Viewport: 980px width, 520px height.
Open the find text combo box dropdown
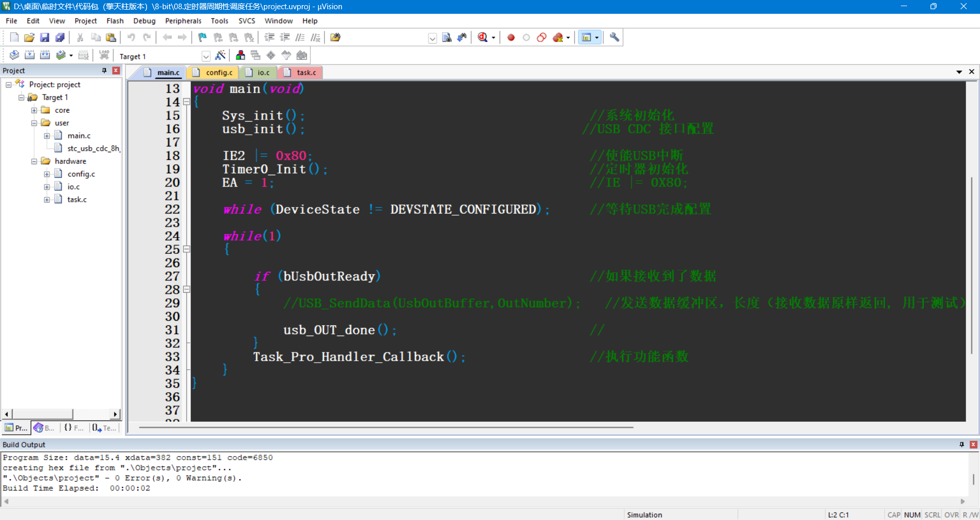pos(432,38)
